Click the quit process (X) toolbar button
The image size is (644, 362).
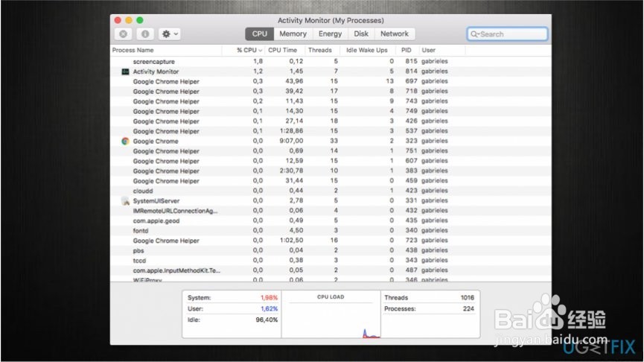coord(123,34)
